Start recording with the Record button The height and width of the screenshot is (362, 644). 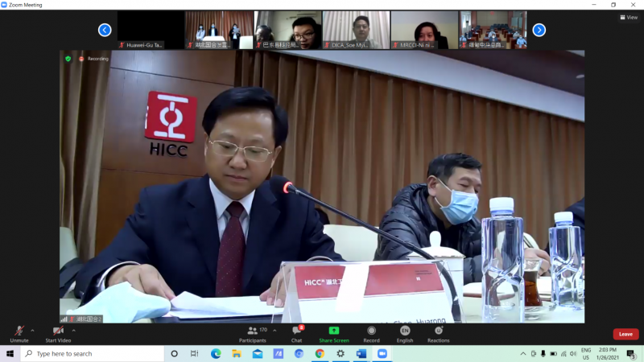click(371, 331)
